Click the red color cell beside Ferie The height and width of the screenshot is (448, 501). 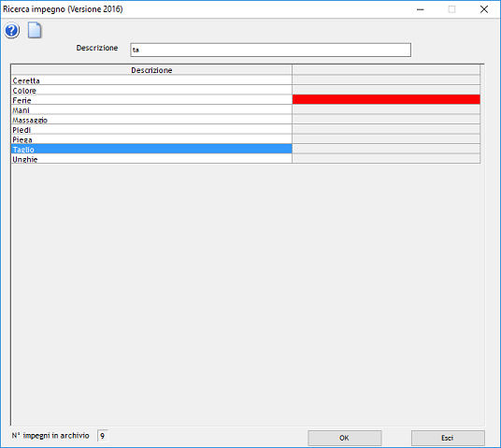[x=386, y=99]
